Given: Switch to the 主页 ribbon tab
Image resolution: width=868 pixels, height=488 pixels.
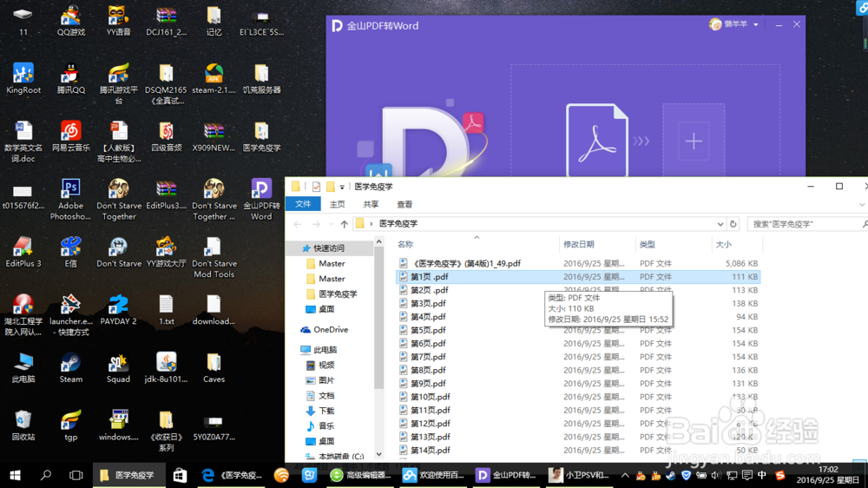Looking at the screenshot, I should pos(337,204).
